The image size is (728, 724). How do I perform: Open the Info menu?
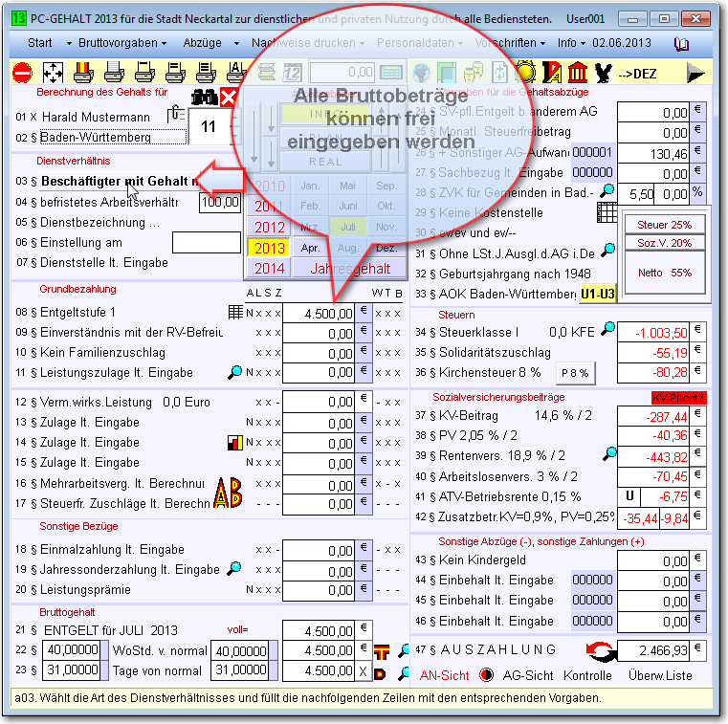click(567, 43)
